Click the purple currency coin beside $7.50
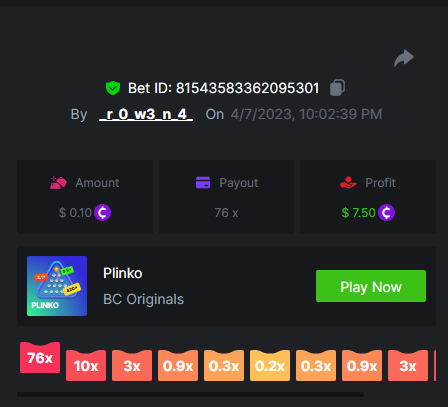448x407 pixels. coord(386,212)
